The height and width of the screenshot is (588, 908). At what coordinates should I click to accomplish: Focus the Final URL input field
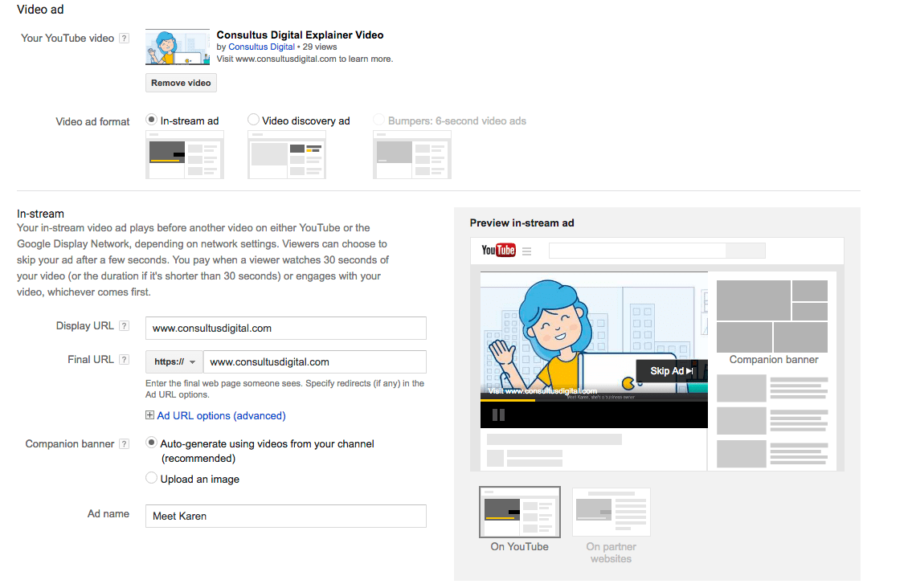314,361
